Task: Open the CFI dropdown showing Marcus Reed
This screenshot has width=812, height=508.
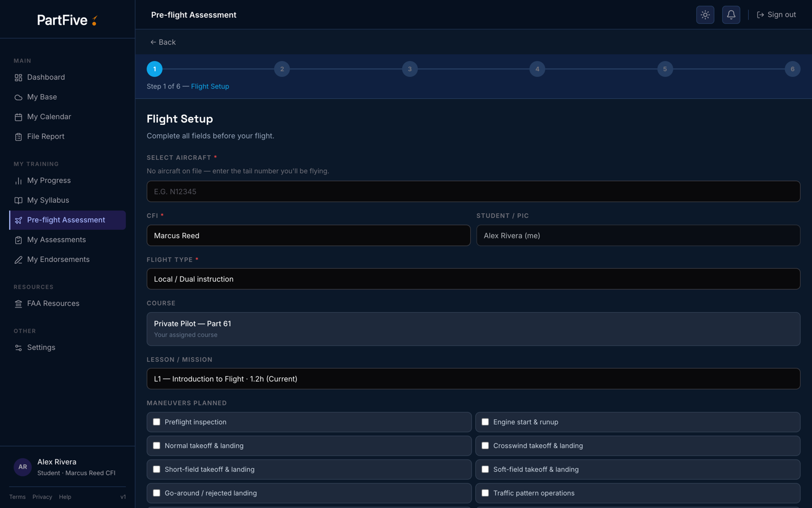Action: (308, 235)
